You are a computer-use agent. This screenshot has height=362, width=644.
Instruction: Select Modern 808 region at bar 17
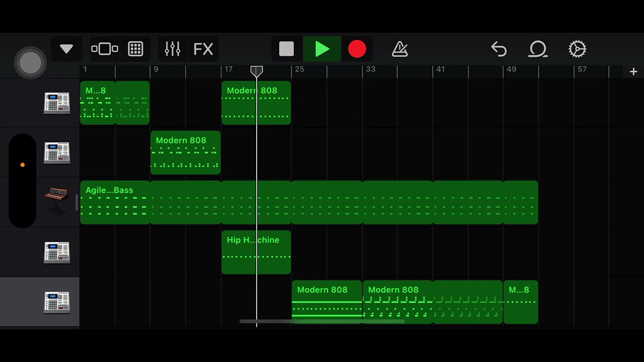pos(256,103)
